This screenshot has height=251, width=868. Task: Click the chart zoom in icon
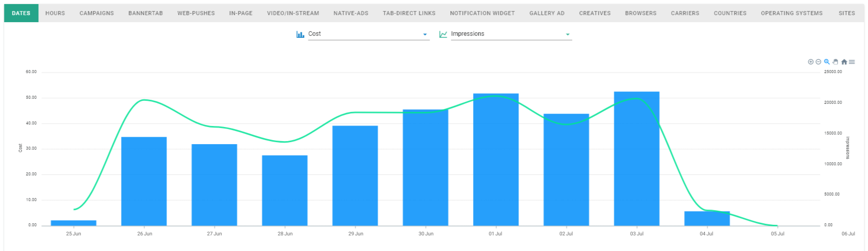click(810, 62)
